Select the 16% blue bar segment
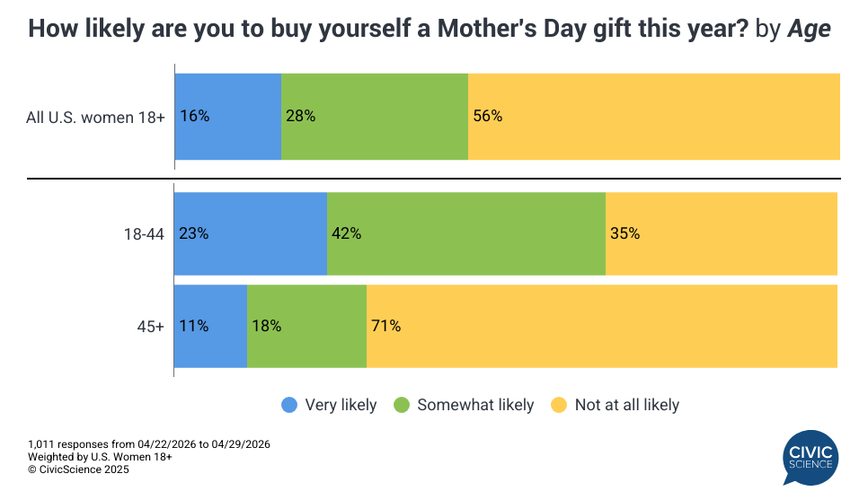868x500 pixels. (x=228, y=117)
